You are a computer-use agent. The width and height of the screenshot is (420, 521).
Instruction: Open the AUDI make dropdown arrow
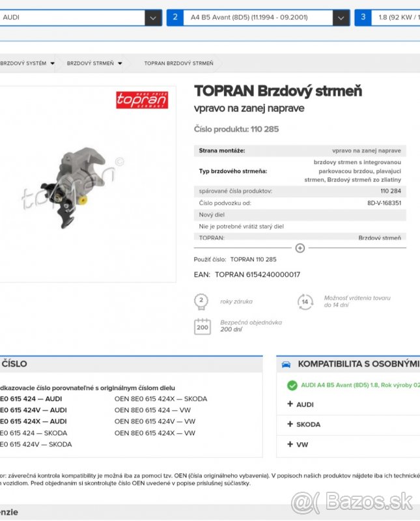point(153,18)
